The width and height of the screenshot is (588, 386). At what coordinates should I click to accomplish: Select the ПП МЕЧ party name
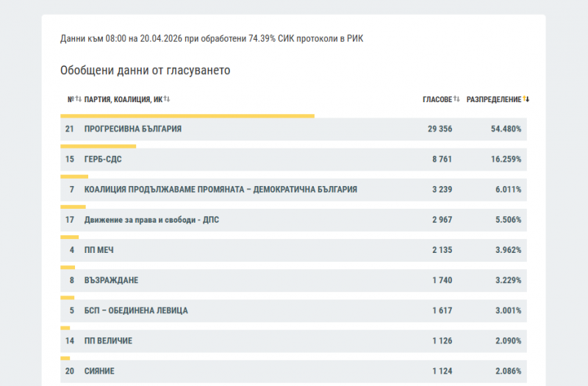(x=99, y=250)
